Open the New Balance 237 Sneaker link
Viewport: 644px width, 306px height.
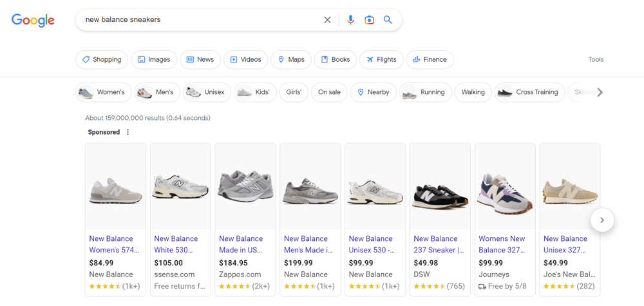coord(439,244)
